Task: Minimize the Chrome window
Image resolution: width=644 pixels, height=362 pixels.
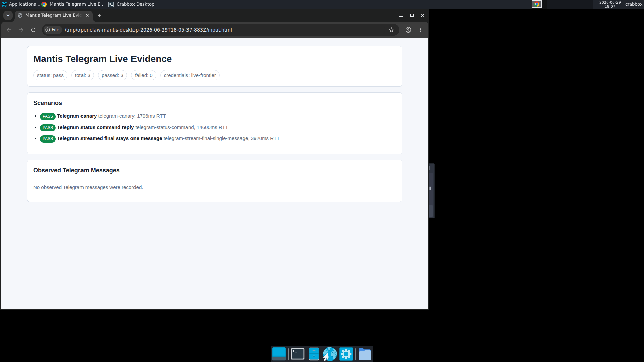Action: 401,15
